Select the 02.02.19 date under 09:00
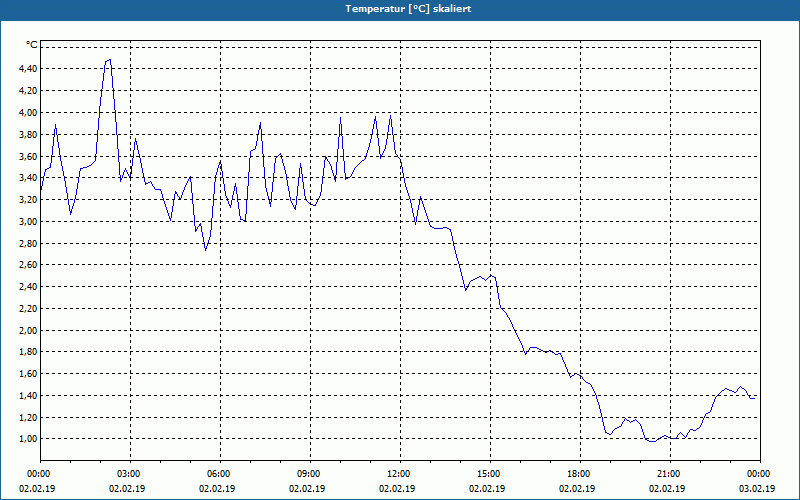The image size is (800, 500). click(307, 488)
